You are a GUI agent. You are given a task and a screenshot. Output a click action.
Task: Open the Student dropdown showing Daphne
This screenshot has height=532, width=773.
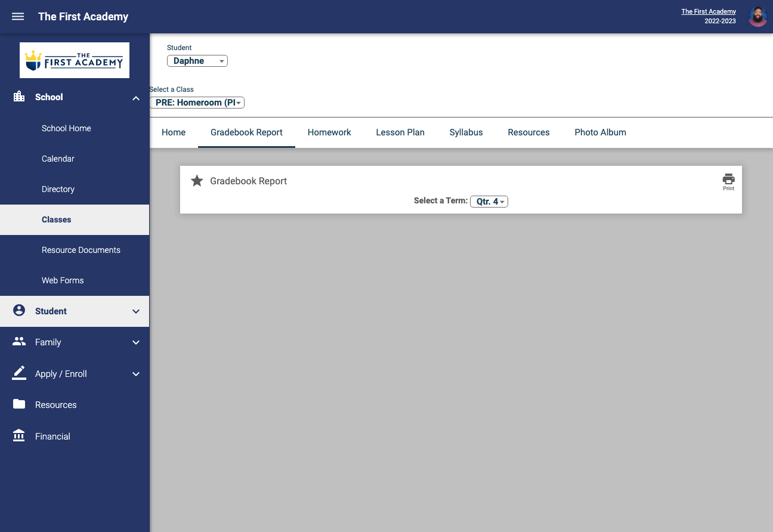tap(197, 61)
